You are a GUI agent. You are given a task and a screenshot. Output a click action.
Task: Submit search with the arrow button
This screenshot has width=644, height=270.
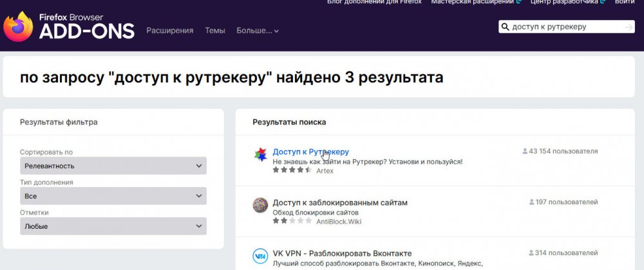coord(629,27)
